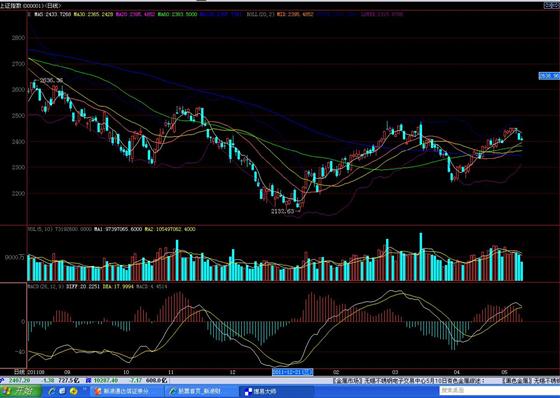
Task: Click the DEA 17.9994 value
Action: [118, 287]
